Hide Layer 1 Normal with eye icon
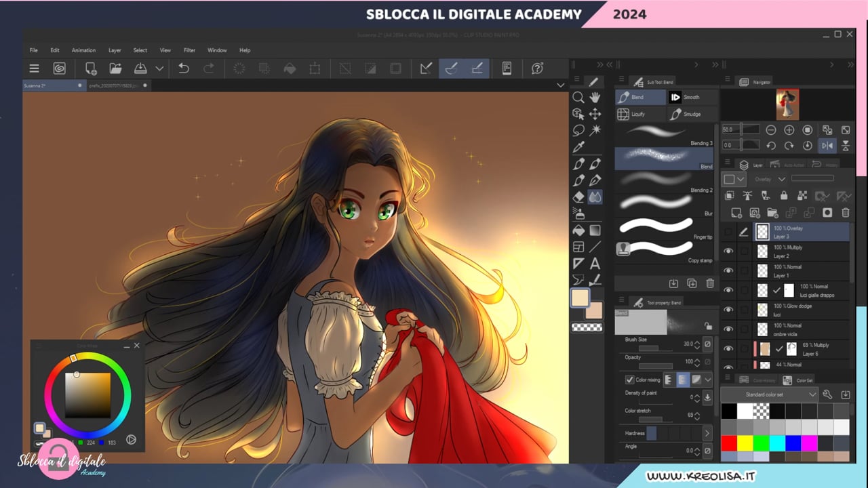 (x=728, y=270)
